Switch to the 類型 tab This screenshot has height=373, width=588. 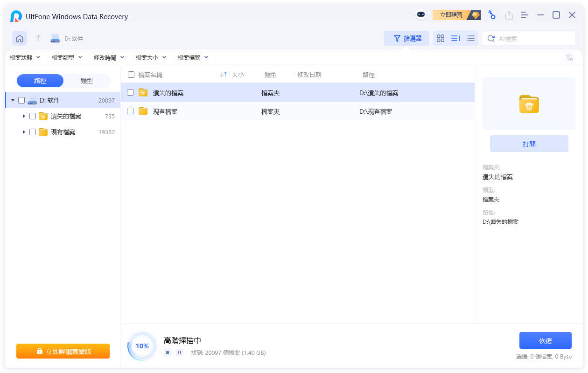point(87,81)
